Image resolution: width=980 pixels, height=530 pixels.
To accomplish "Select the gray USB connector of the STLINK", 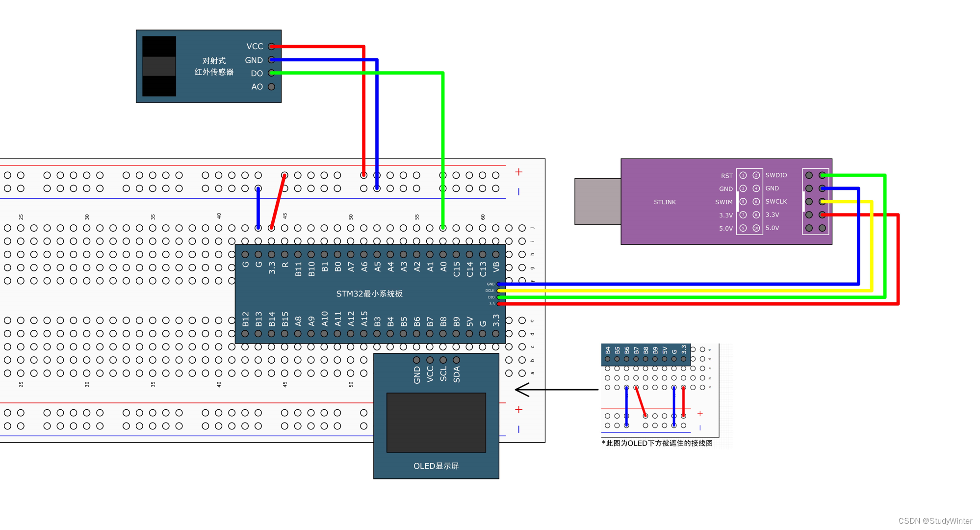I will click(x=598, y=202).
